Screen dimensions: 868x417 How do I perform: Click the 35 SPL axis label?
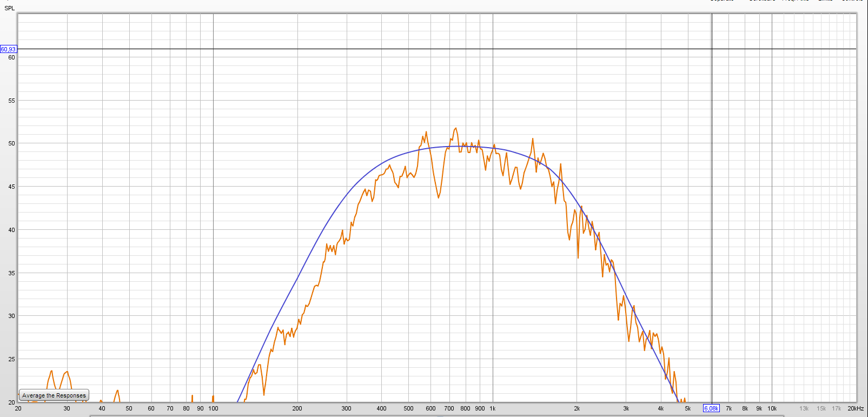tap(11, 273)
